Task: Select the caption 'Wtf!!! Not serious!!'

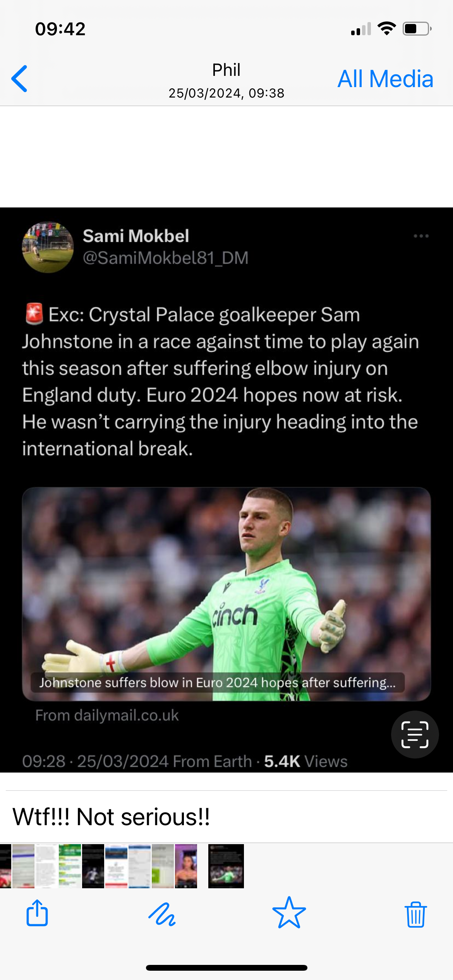Action: pyautogui.click(x=111, y=817)
